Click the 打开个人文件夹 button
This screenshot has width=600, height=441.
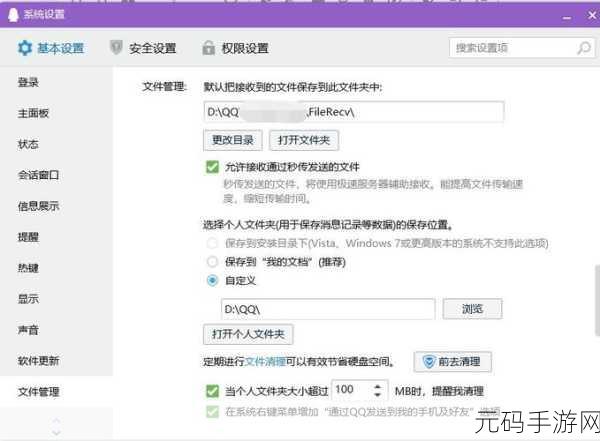[248, 334]
